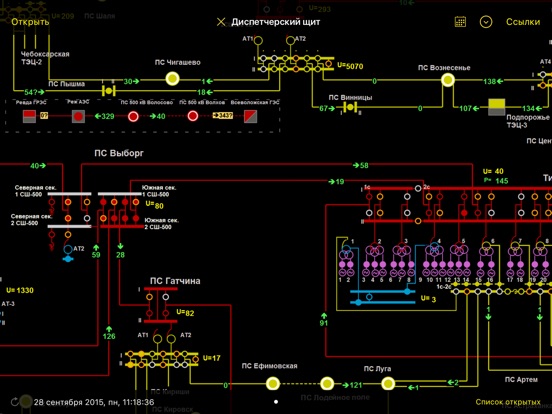The image size is (552, 414).
Task: Select the blue AT2 transformer in Выборг
Action: point(68,250)
